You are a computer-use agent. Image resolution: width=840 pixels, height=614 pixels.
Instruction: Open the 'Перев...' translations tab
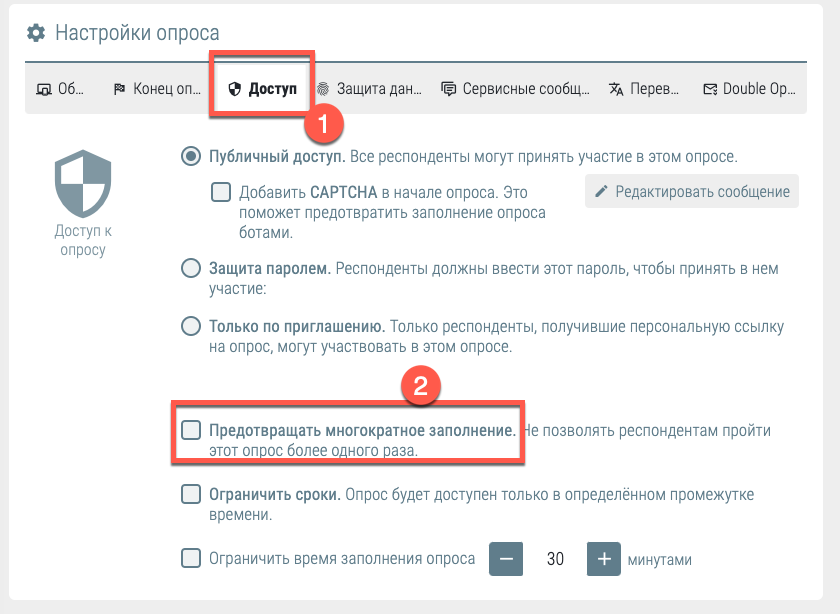click(643, 89)
